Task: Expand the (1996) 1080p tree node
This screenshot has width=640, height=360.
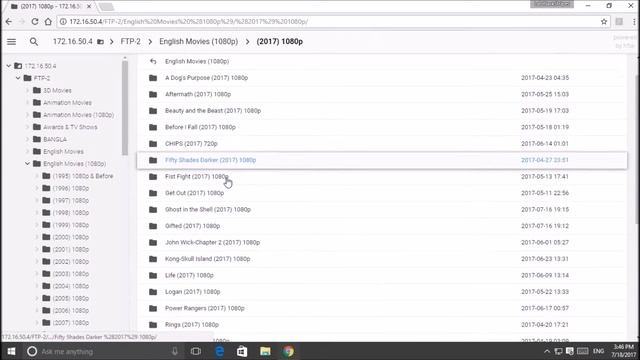Action: pyautogui.click(x=37, y=188)
